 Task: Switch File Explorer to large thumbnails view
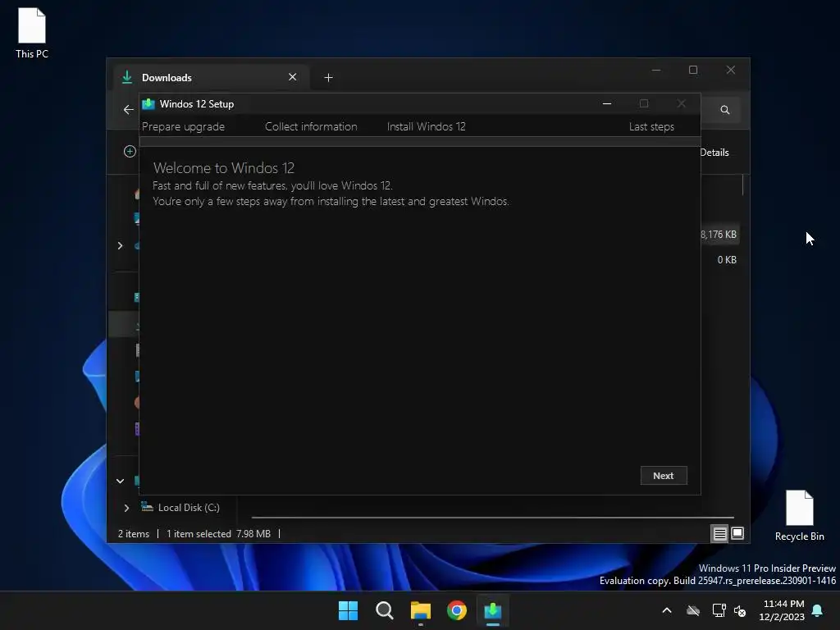coord(737,533)
